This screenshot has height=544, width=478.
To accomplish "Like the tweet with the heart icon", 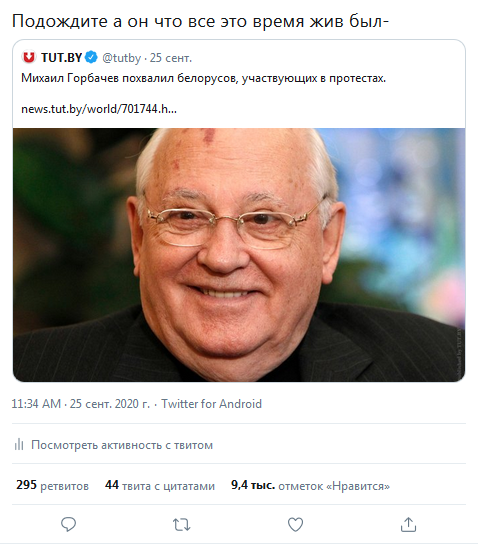I will click(x=295, y=525).
